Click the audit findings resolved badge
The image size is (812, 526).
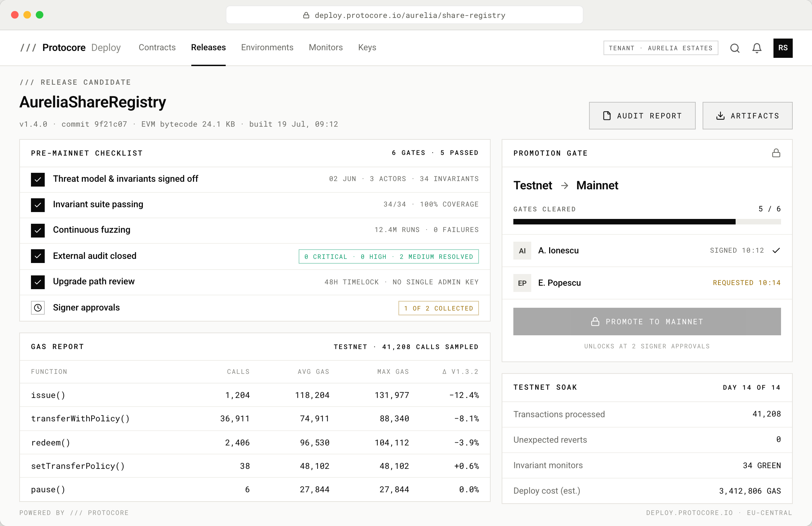coord(388,256)
